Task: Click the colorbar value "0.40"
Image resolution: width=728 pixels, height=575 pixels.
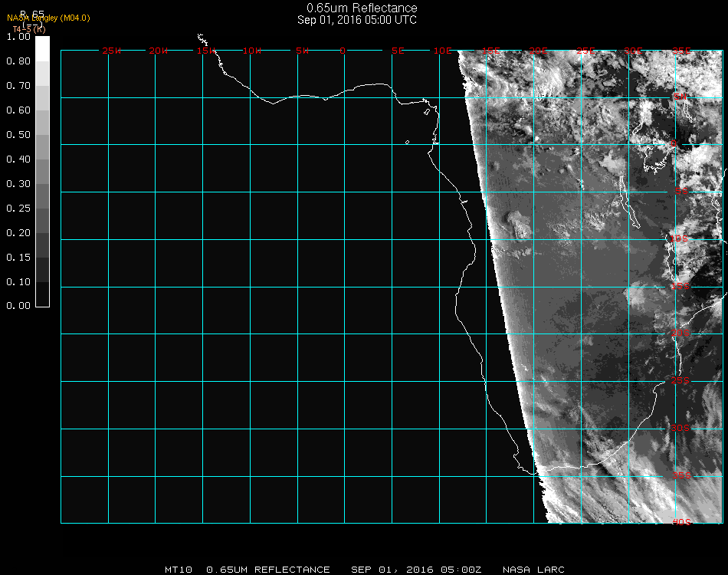Action: pyautogui.click(x=18, y=159)
